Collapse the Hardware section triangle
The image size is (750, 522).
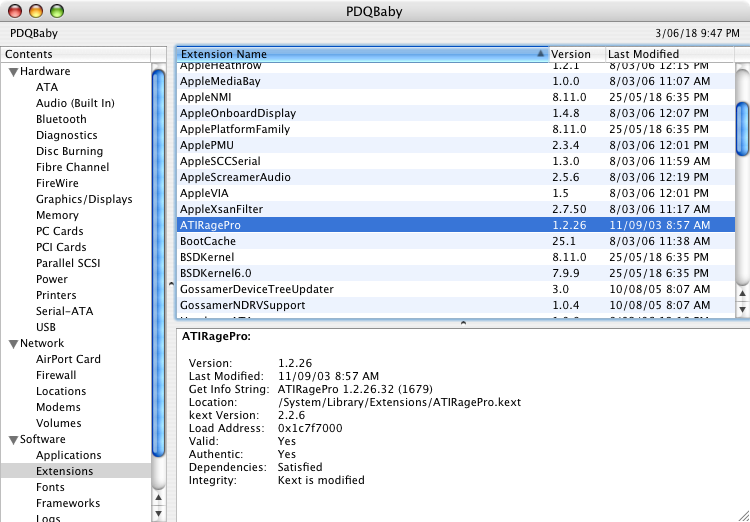click(13, 72)
